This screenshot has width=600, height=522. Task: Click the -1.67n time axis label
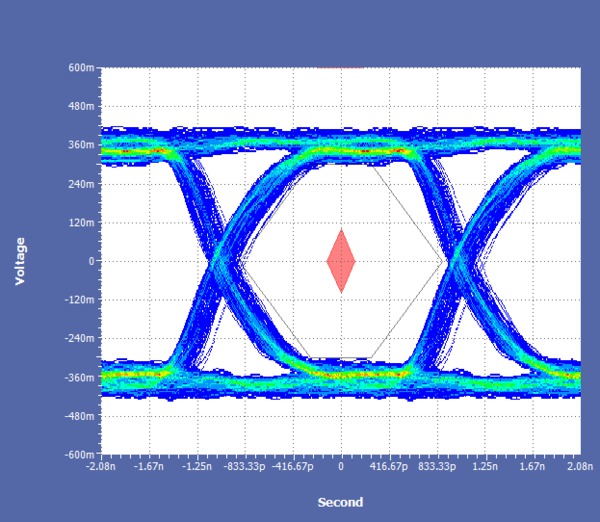149,466
